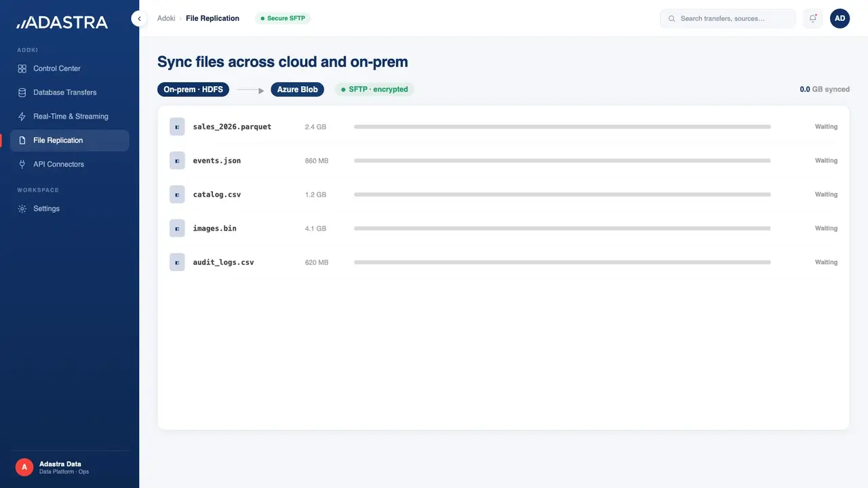Screen dimensions: 868x488
Task: Click the Database Transfers cylinder icon
Action: click(22, 92)
